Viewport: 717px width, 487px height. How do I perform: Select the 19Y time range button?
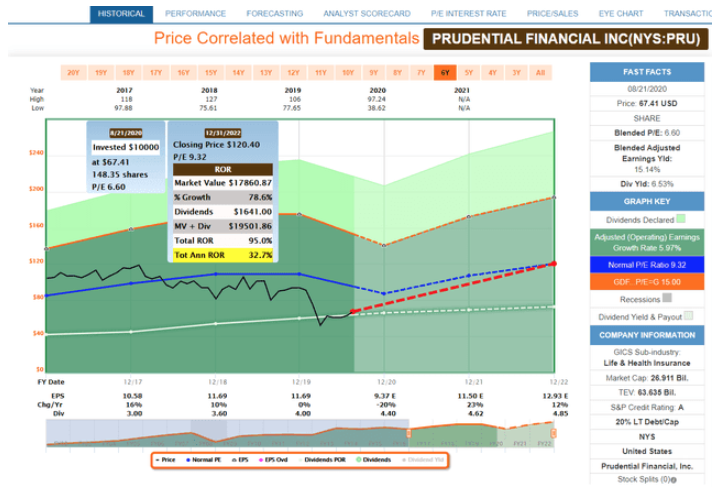click(101, 73)
